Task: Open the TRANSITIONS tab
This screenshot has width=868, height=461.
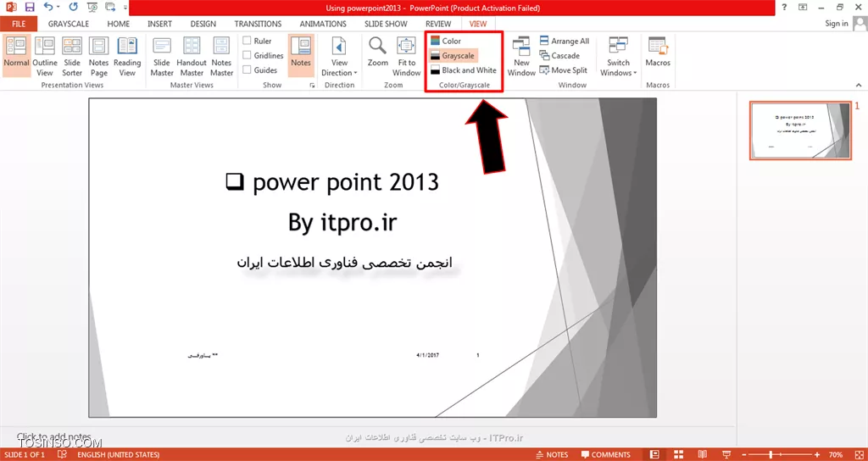Action: [258, 24]
